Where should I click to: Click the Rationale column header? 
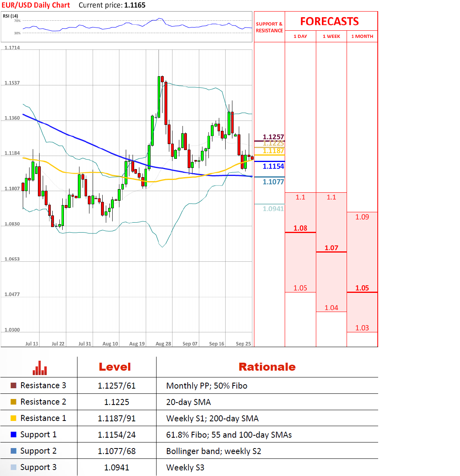coord(267,367)
